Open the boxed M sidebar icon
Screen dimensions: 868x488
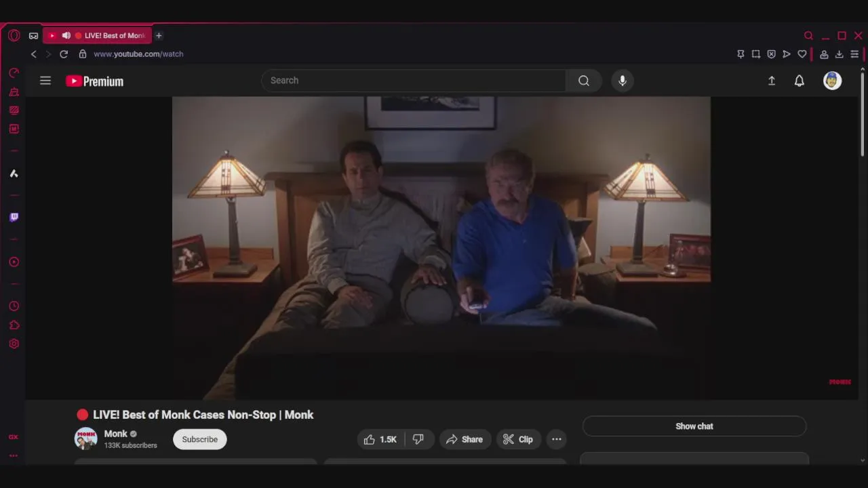coord(14,129)
